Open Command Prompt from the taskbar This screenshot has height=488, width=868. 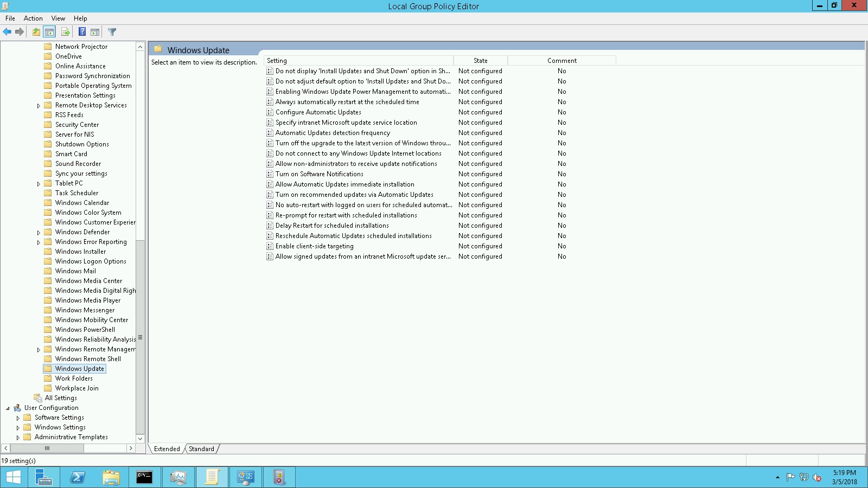click(144, 477)
